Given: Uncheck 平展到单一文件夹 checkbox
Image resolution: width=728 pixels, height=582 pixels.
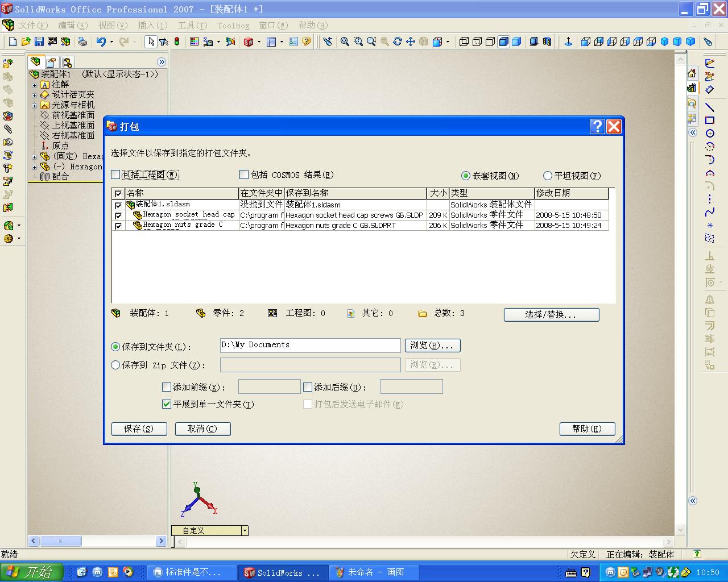Looking at the screenshot, I should point(167,404).
